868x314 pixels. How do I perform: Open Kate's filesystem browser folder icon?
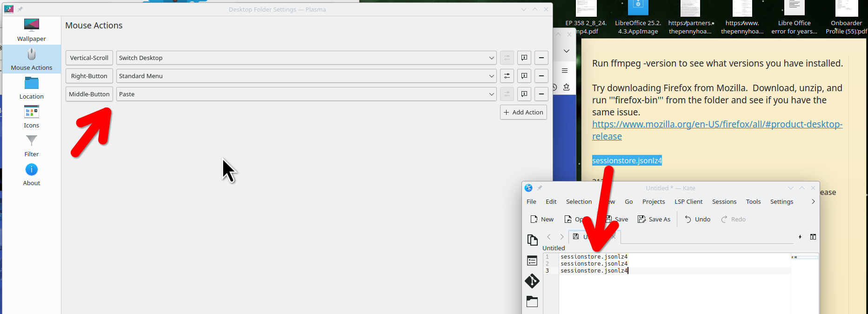click(532, 301)
